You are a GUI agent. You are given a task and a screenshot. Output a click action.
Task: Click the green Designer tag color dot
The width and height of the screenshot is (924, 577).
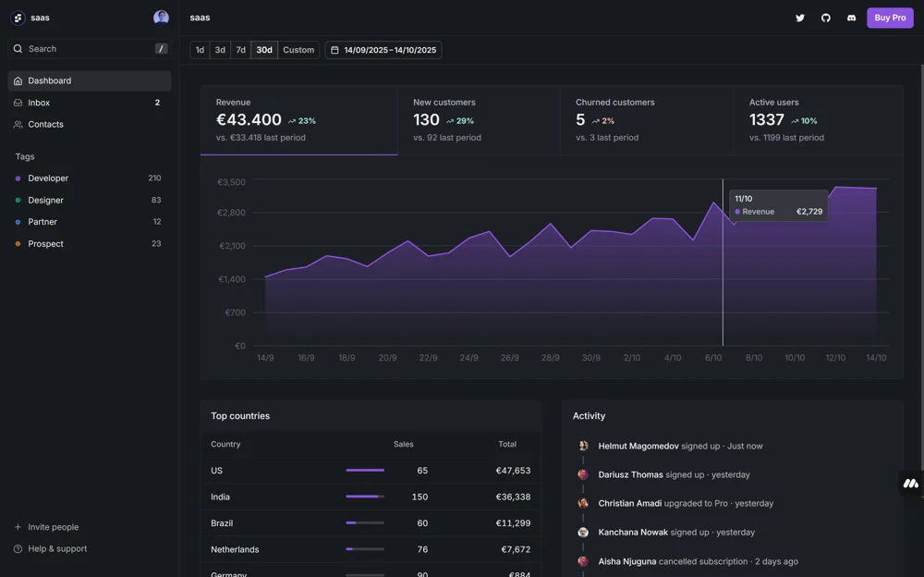click(x=18, y=200)
